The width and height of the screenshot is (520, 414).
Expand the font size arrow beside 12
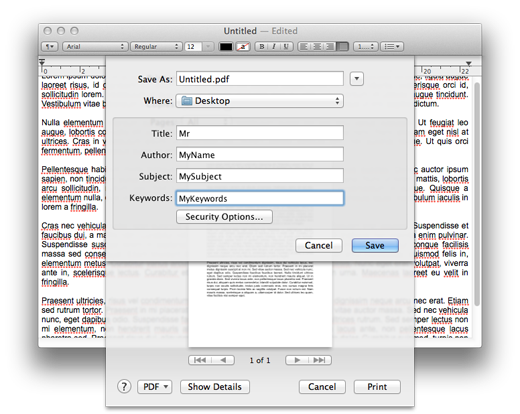click(x=208, y=46)
